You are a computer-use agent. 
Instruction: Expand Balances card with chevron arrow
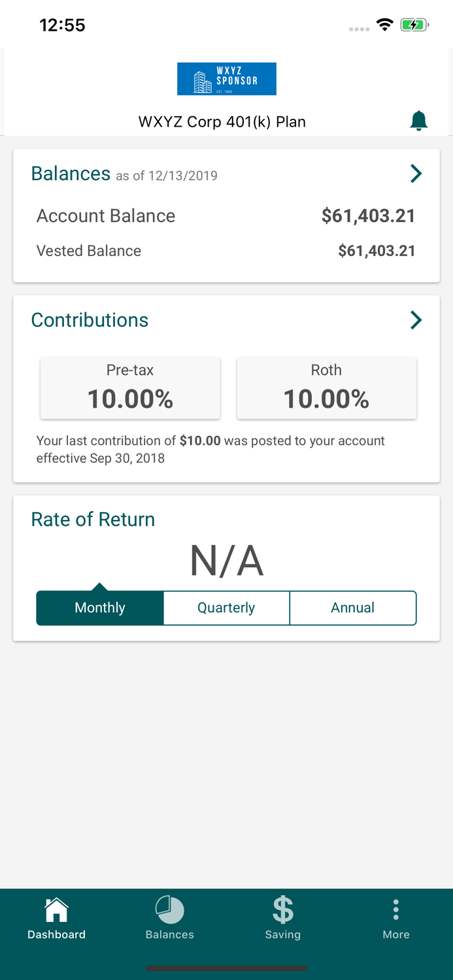[416, 174]
